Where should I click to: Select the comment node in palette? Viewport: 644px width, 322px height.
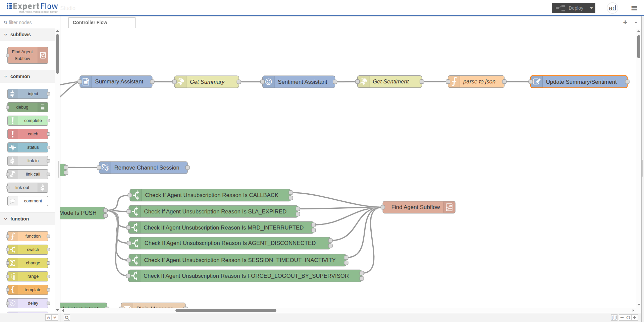[x=28, y=201]
